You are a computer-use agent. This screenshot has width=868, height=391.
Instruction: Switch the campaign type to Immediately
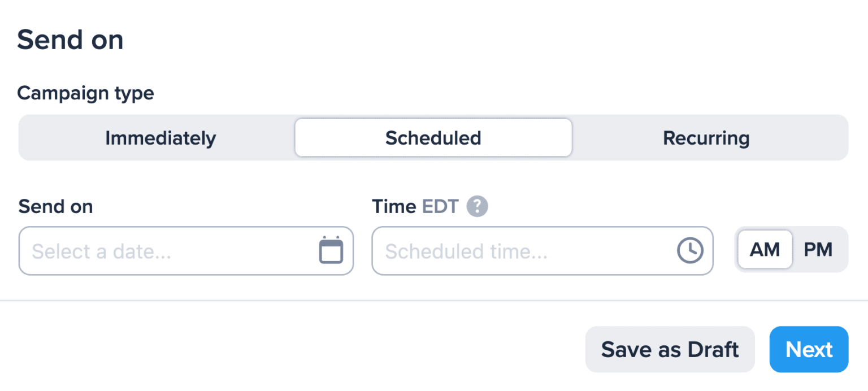(160, 137)
